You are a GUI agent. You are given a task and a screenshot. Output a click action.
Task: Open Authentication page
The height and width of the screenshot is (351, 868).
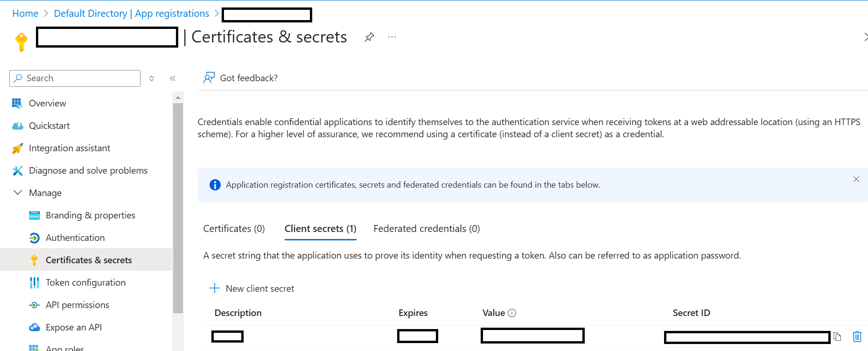click(x=75, y=238)
